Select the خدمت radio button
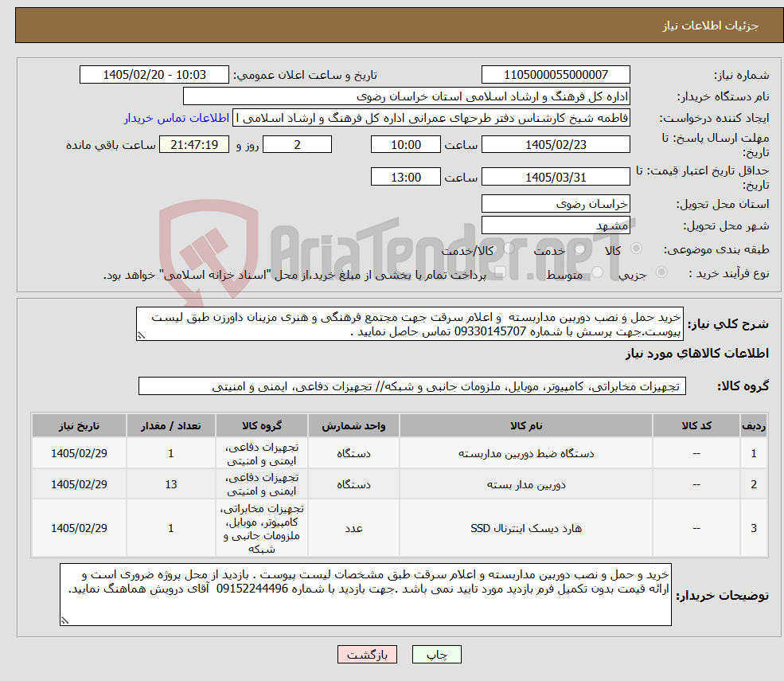784x681 pixels. tap(580, 249)
